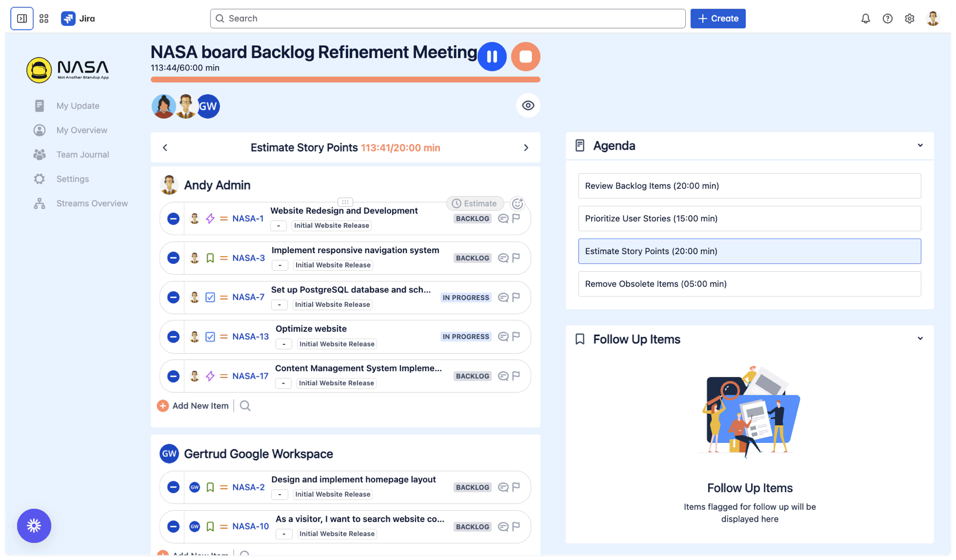Flag NASA-3 for follow up
The width and height of the screenshot is (956, 560).
[x=516, y=258]
